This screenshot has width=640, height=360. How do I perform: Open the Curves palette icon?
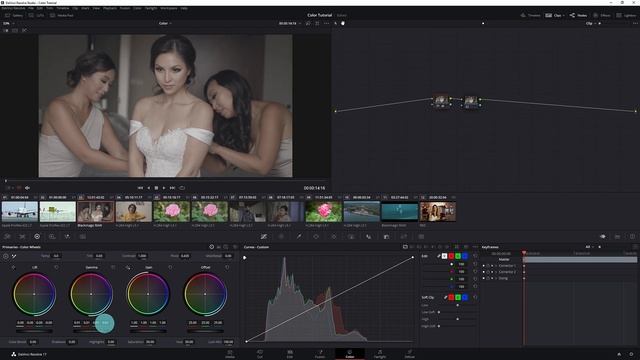coord(264,236)
